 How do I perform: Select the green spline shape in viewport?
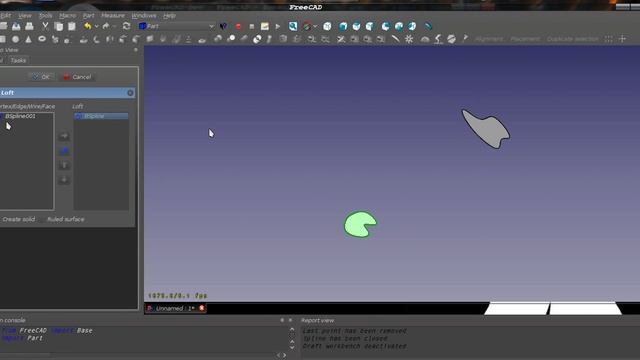point(358,224)
